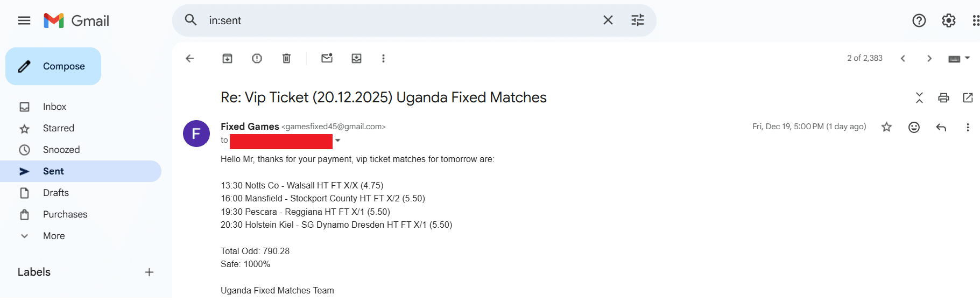The image size is (980, 301).
Task: Toggle the main menu hamburger
Action: tap(24, 20)
